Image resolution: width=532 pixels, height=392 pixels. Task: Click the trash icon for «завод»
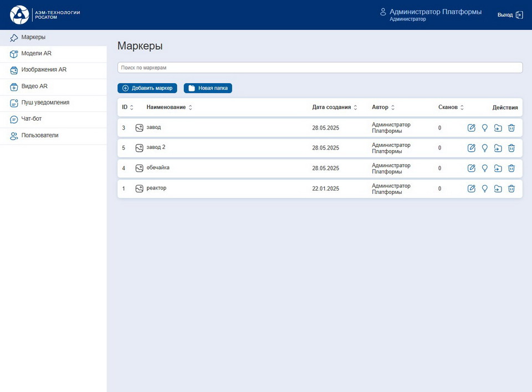pyautogui.click(x=511, y=128)
